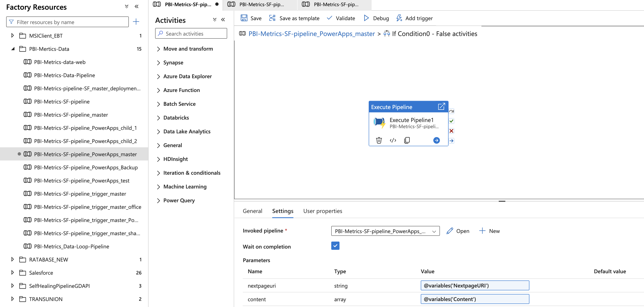Delete Execute Pipeline1 activity with trash icon
644x307 pixels.
tap(379, 140)
